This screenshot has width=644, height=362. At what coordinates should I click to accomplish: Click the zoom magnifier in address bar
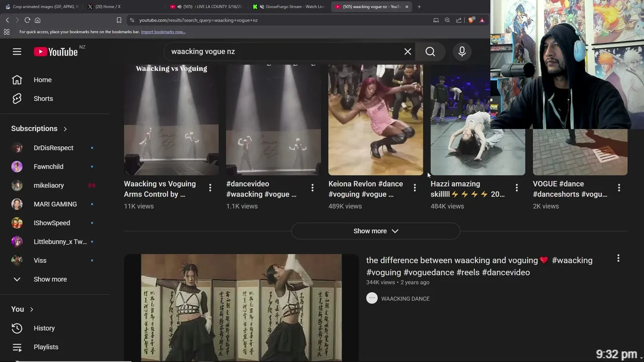point(447,20)
